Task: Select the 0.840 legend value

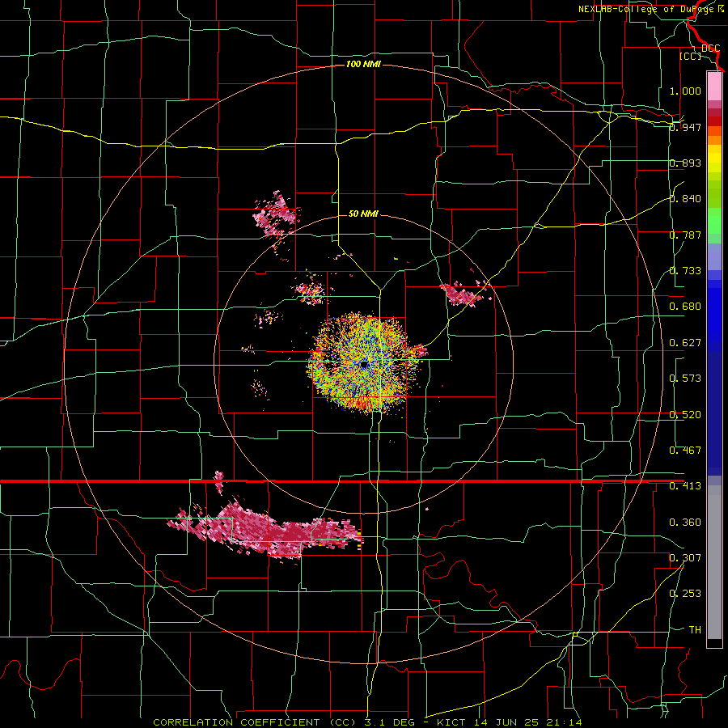Action: tap(685, 199)
